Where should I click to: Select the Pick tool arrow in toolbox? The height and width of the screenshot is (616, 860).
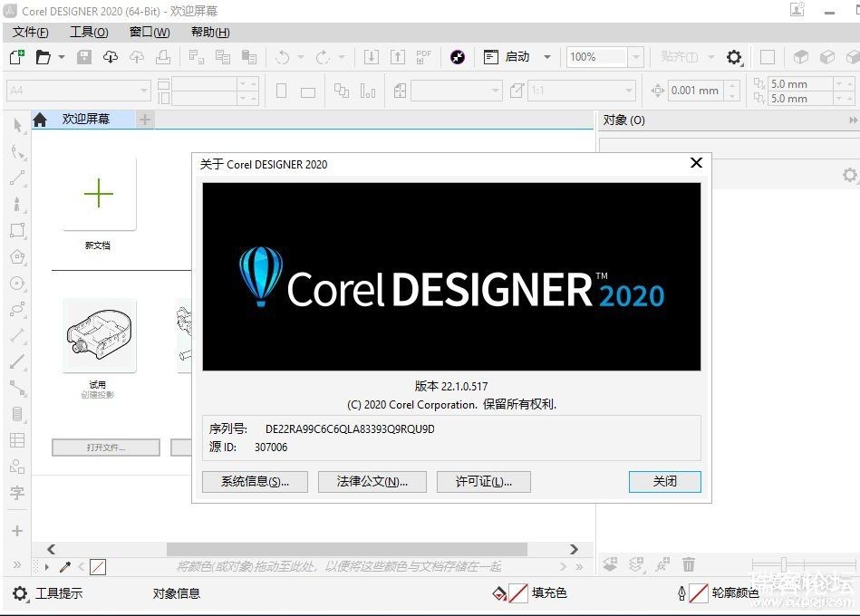click(17, 126)
